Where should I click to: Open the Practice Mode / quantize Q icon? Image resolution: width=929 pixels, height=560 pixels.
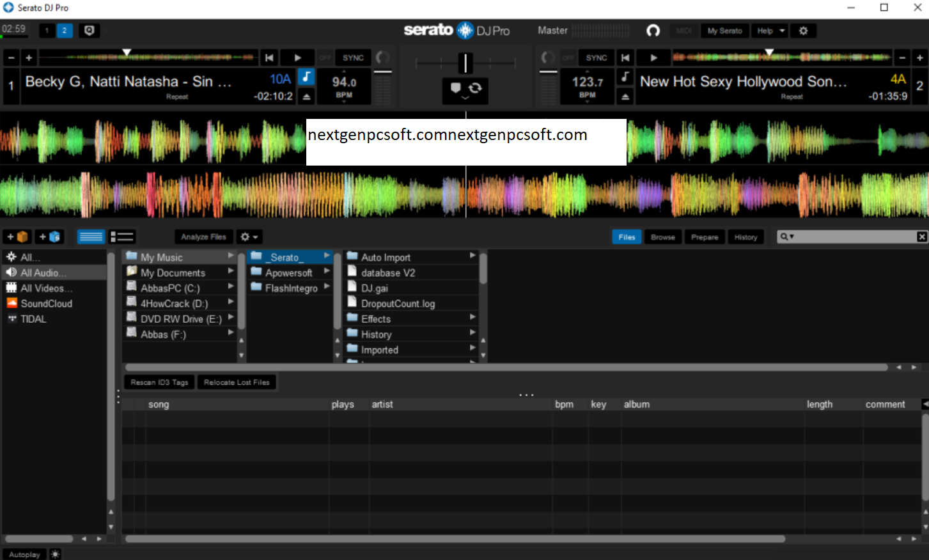pos(89,30)
